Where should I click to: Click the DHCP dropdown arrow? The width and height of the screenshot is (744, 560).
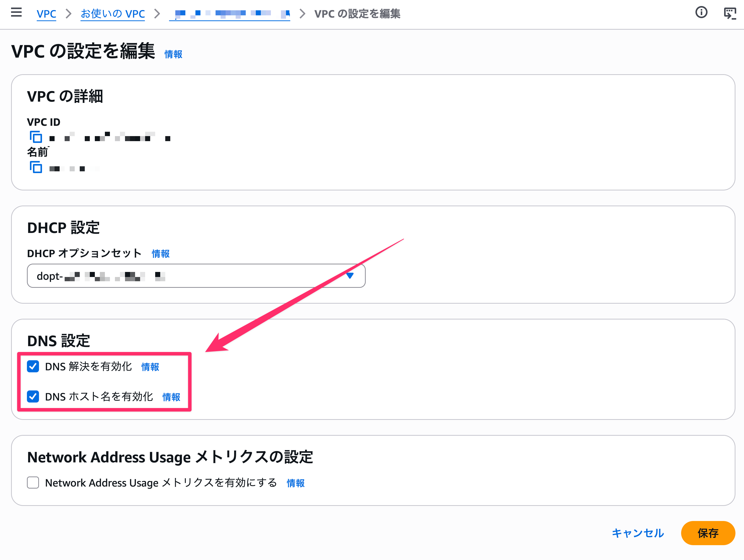pyautogui.click(x=350, y=276)
